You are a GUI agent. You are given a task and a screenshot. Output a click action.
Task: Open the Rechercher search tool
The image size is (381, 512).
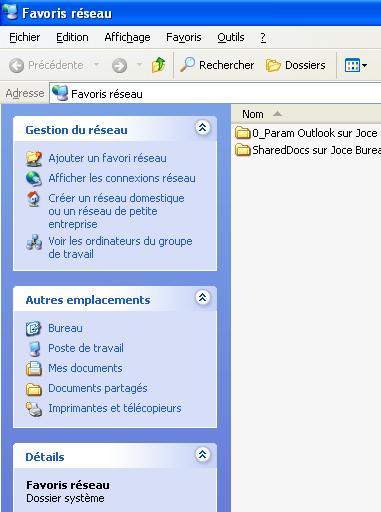pos(217,65)
